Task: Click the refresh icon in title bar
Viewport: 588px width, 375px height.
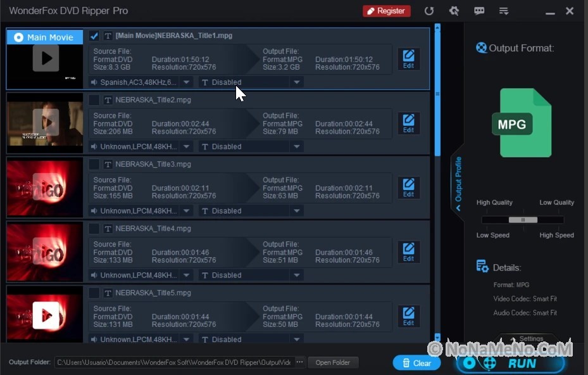Action: coord(429,11)
